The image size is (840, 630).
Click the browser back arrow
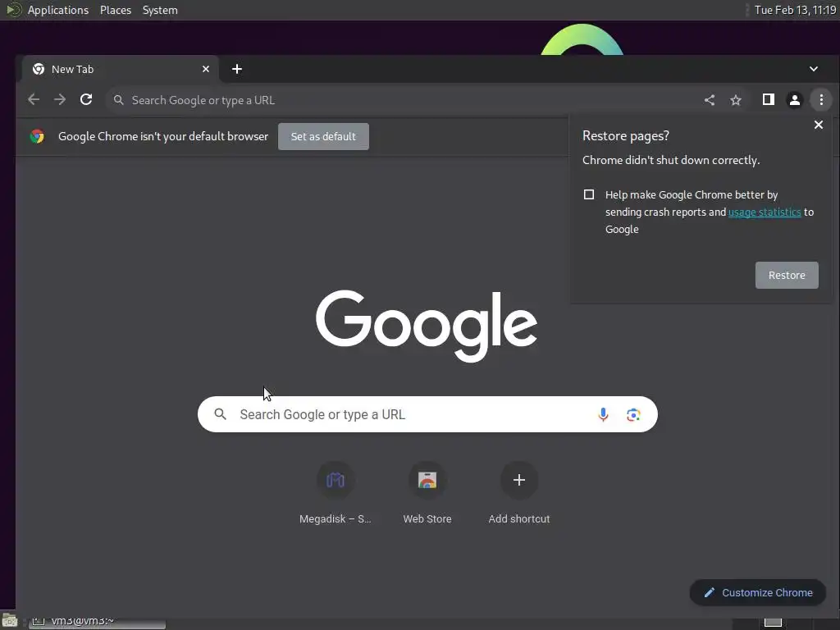click(x=34, y=99)
